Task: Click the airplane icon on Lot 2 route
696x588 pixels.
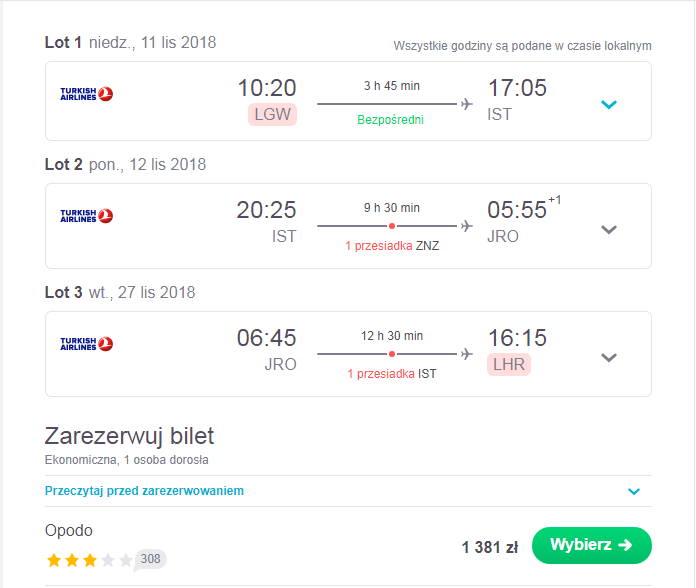Action: pyautogui.click(x=467, y=226)
